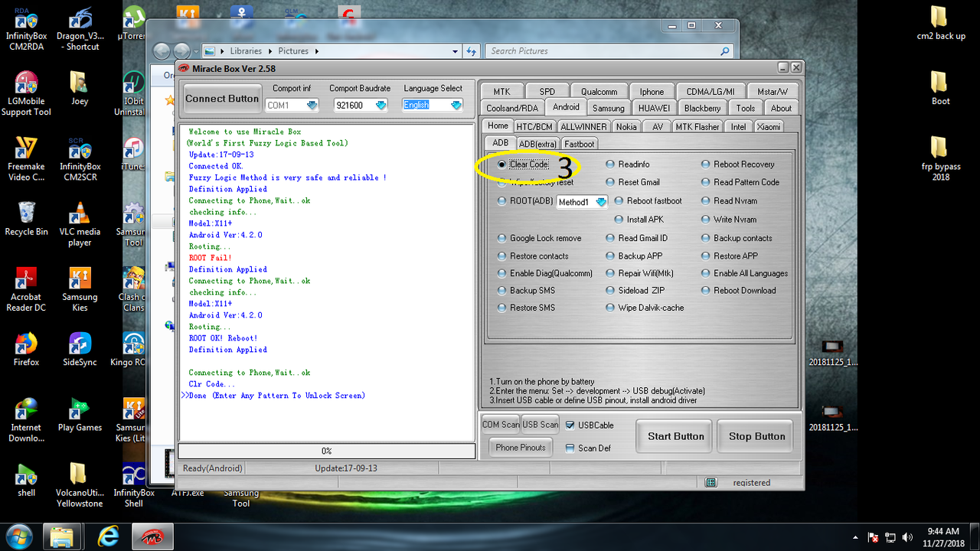Launch VLC media player icon
Screen dimensions: 980x551
point(80,224)
